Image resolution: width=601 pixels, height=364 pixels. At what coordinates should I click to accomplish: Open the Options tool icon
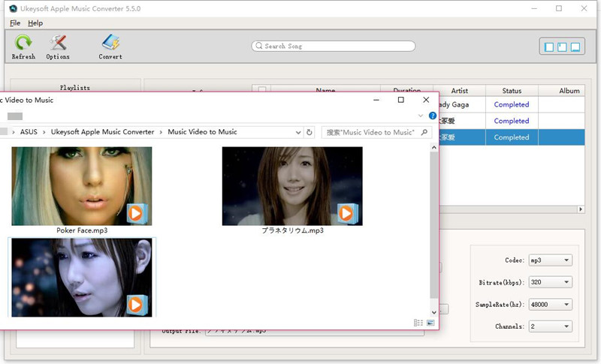click(58, 43)
